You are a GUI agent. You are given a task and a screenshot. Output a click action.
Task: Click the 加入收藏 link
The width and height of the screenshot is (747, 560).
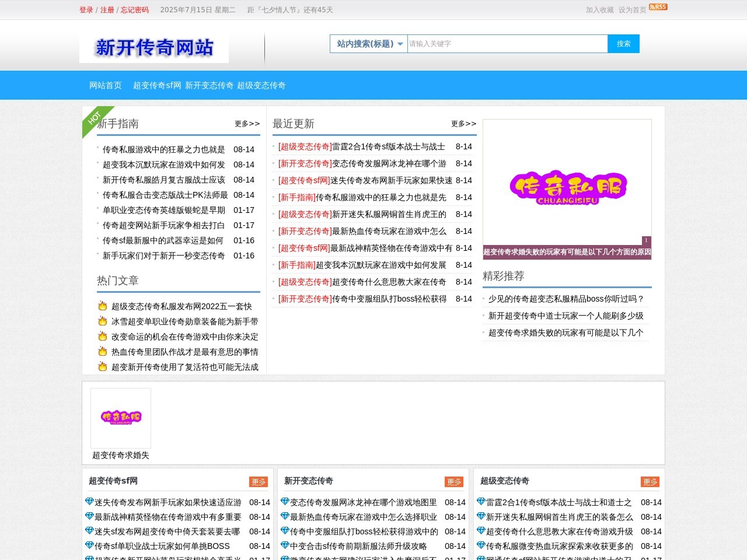(600, 10)
